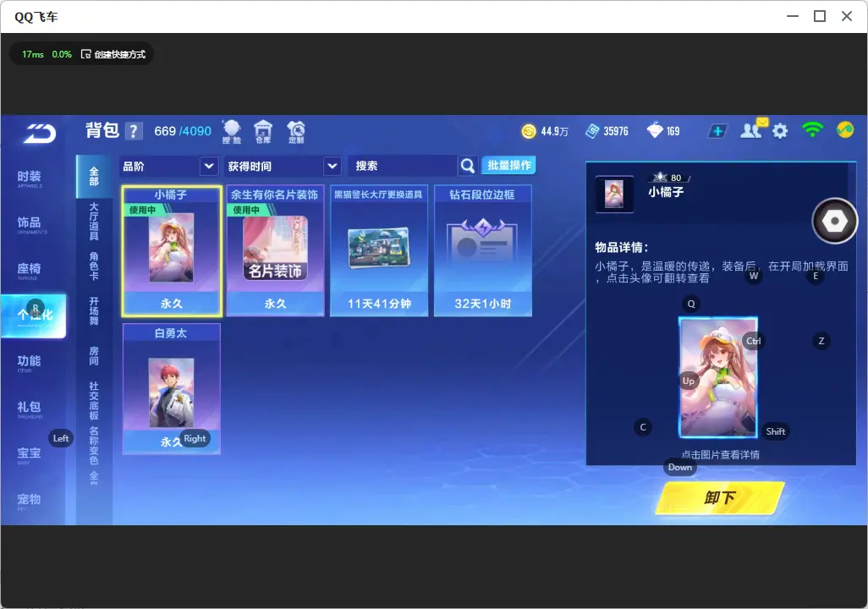Click the 44.9万 gold amount
Image resolution: width=868 pixels, height=609 pixels.
(555, 132)
